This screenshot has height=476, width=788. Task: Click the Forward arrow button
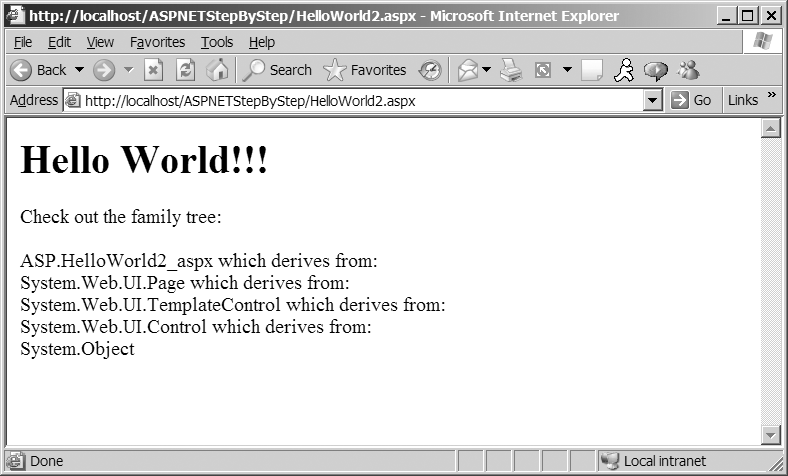tap(104, 70)
